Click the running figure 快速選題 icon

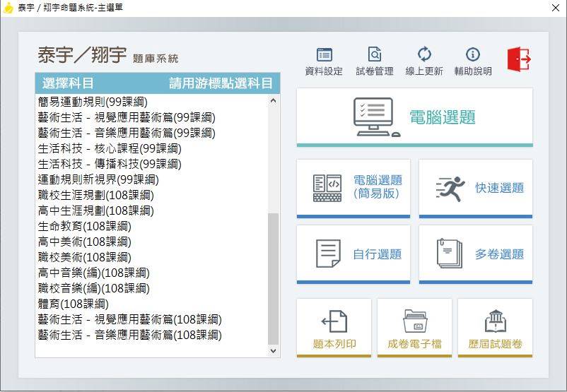[450, 189]
